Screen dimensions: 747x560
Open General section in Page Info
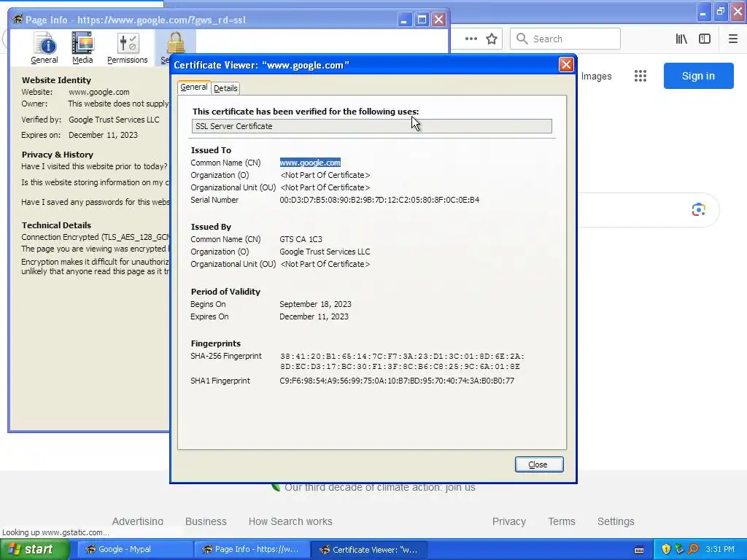coord(44,47)
